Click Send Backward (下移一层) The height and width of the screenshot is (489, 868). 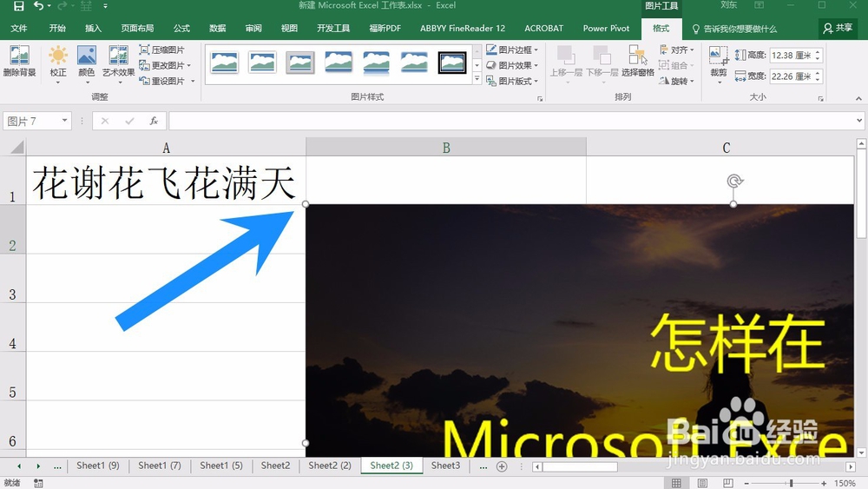[x=602, y=64]
